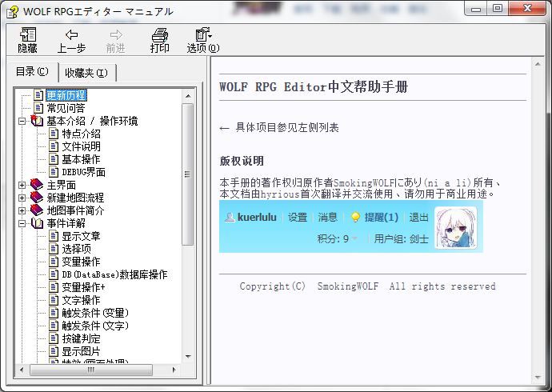
Task: Open the 常见问答 topic
Action: tap(66, 108)
